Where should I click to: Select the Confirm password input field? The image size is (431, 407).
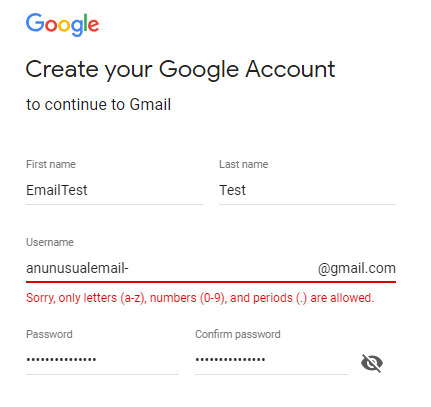tap(271, 360)
